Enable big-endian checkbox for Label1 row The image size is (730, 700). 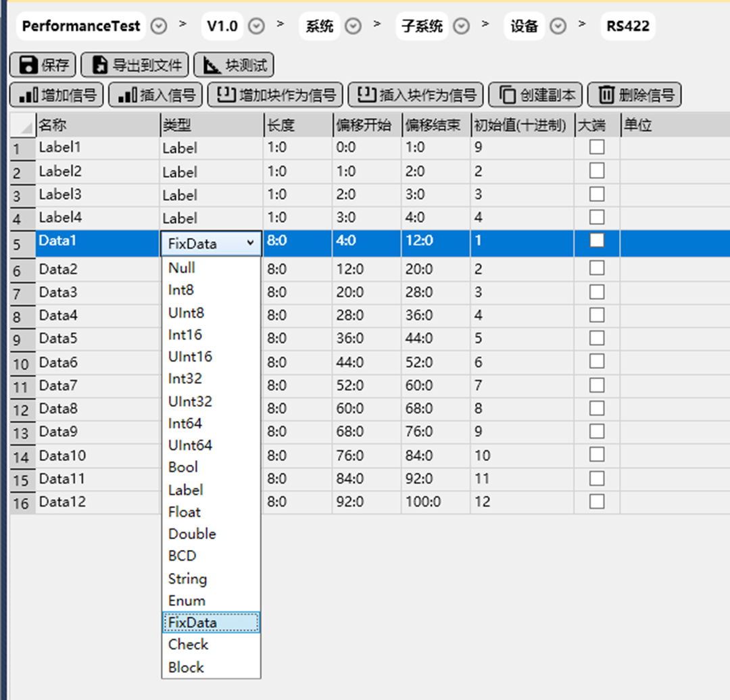[x=597, y=147]
